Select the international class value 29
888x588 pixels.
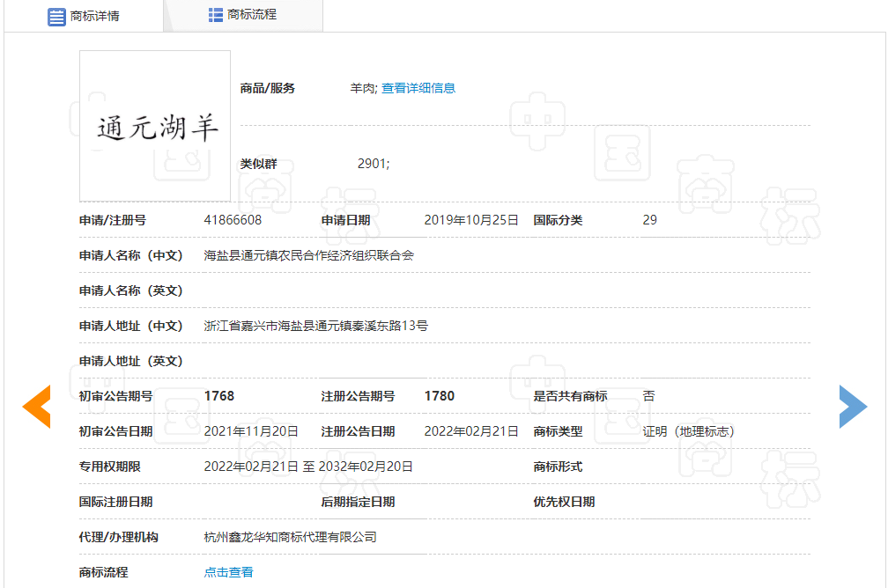click(649, 220)
